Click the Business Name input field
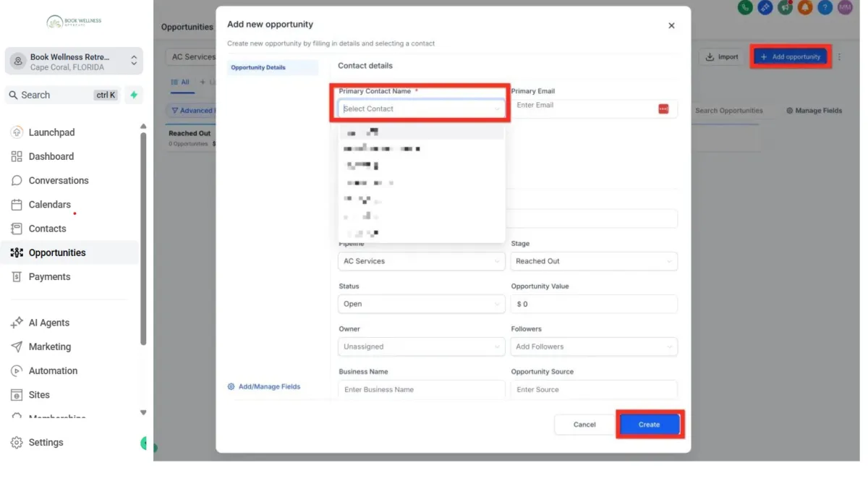The image size is (868, 497). click(421, 389)
